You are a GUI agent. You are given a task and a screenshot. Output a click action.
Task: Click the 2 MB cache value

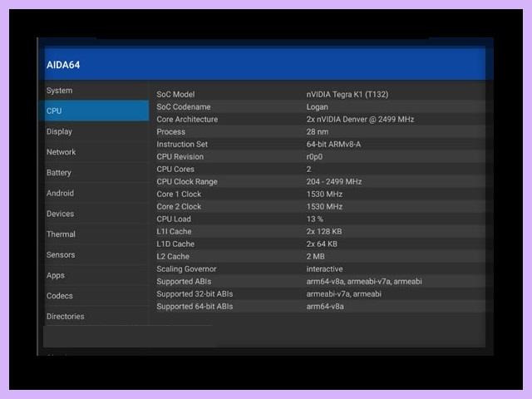[x=316, y=257]
